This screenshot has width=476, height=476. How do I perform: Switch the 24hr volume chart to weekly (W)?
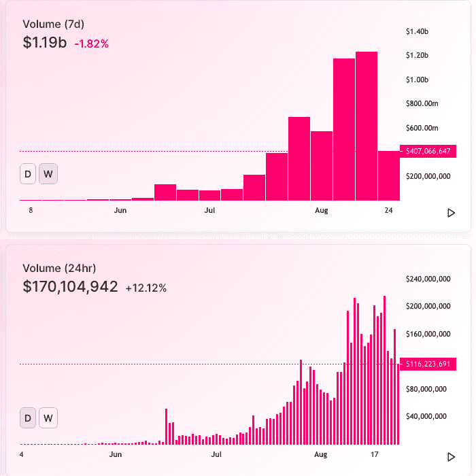[48, 418]
